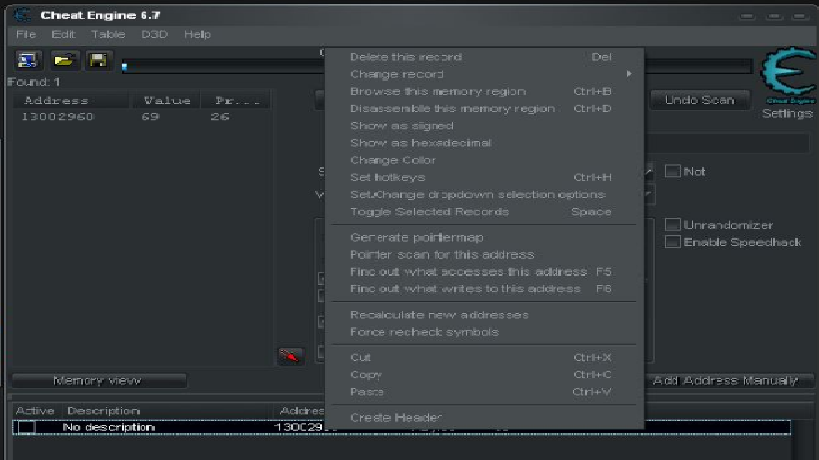Click the Cheat Engine logo above Settings
Screen dimensions: 819x460
[x=787, y=78]
